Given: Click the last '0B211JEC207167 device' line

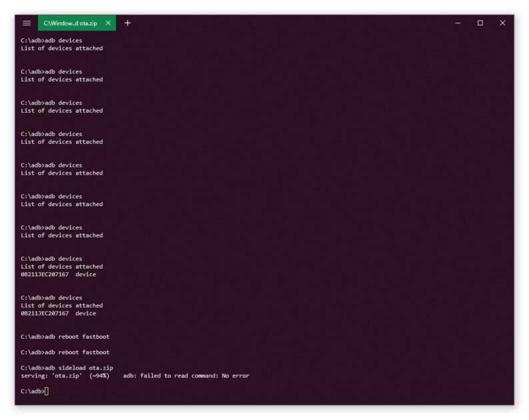Looking at the screenshot, I should pos(59,313).
